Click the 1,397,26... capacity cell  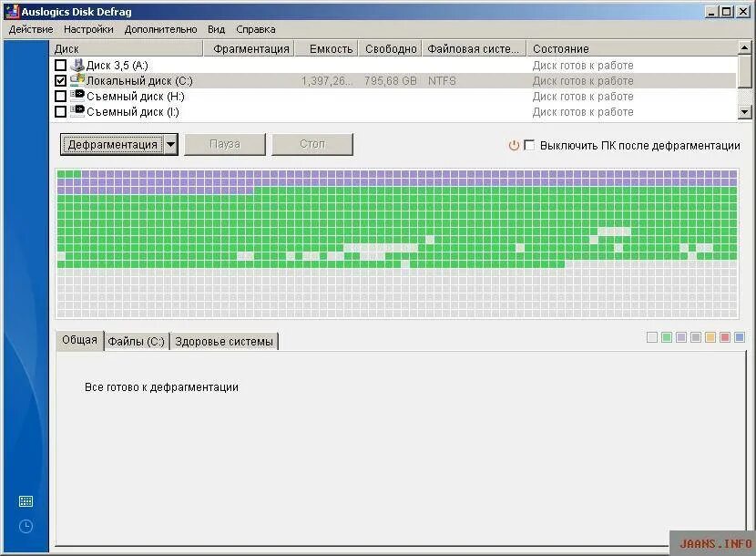[327, 80]
